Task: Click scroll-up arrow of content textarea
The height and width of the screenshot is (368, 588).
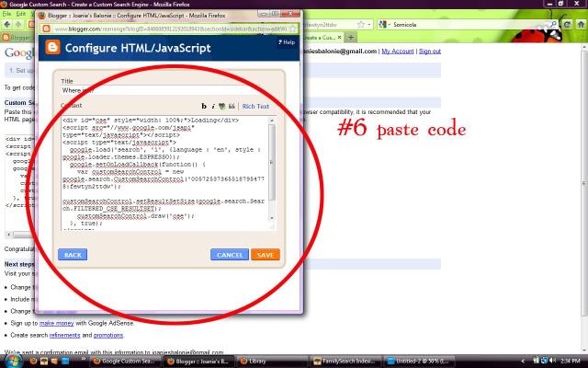Action: [x=272, y=121]
